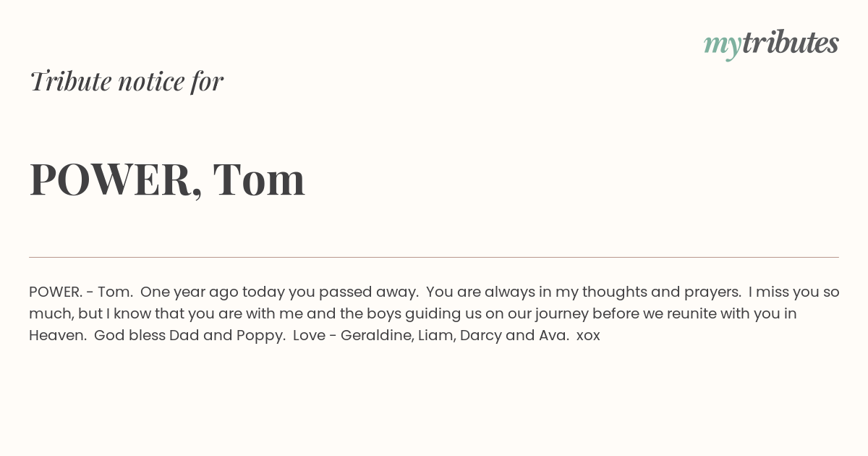Select the "Tribute notice for" heading
The width and height of the screenshot is (868, 456).
click(127, 81)
